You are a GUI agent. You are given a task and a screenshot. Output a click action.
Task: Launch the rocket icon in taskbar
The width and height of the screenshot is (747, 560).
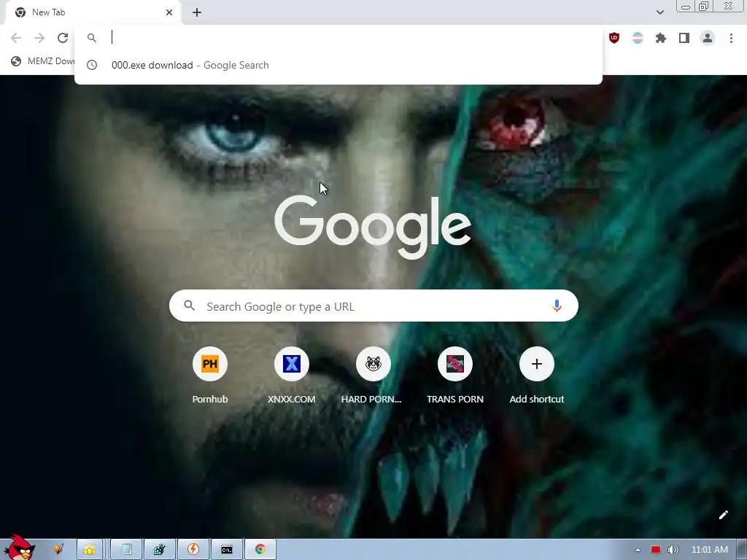[58, 550]
